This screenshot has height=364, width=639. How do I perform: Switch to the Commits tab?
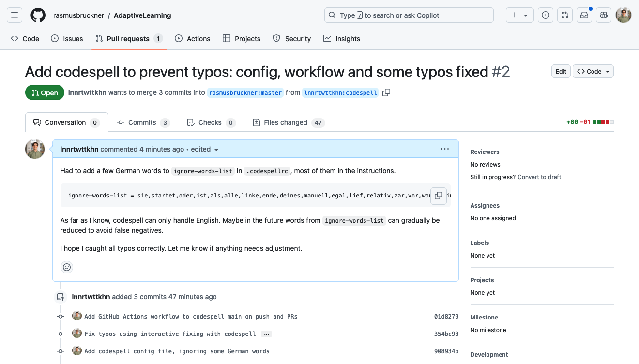click(143, 122)
